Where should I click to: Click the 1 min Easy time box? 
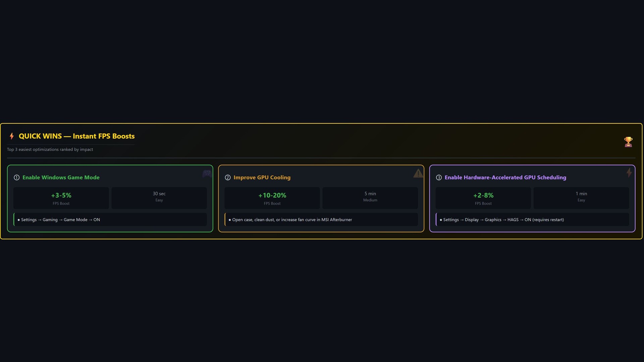click(581, 198)
